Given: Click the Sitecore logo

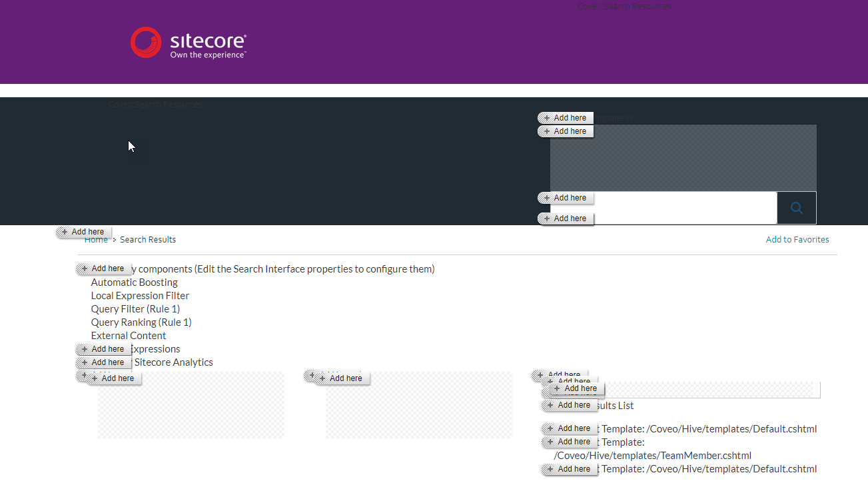Looking at the screenshot, I should coord(188,42).
